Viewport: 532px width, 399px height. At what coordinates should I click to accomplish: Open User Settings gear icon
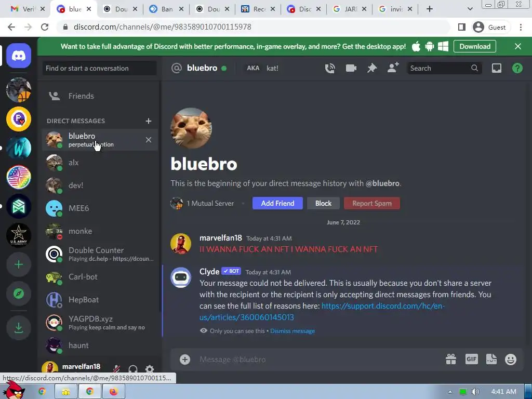(x=150, y=369)
